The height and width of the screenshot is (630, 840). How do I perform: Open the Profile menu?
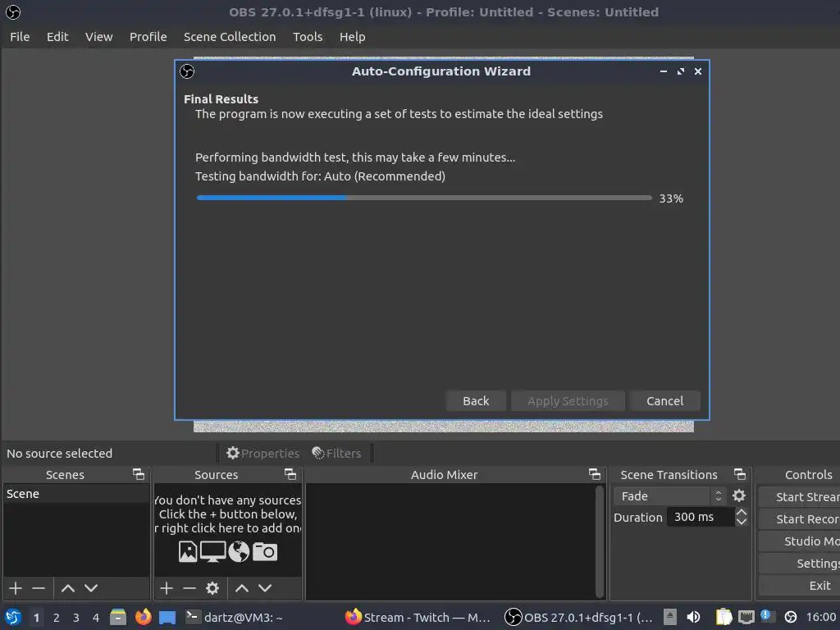148,37
